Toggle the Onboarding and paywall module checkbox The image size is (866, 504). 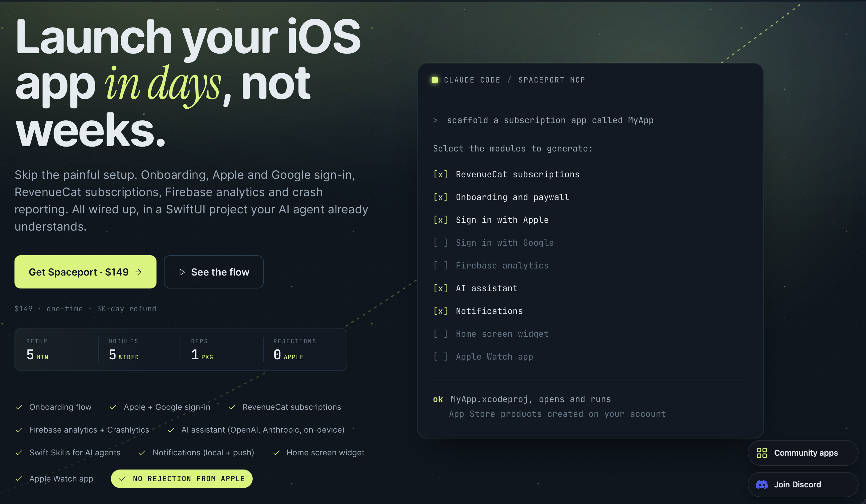(440, 197)
